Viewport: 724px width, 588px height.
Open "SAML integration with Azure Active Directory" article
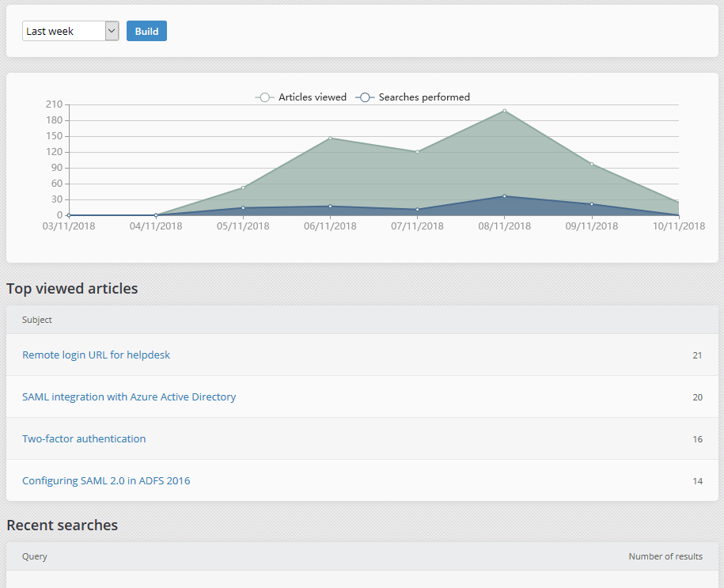point(129,396)
